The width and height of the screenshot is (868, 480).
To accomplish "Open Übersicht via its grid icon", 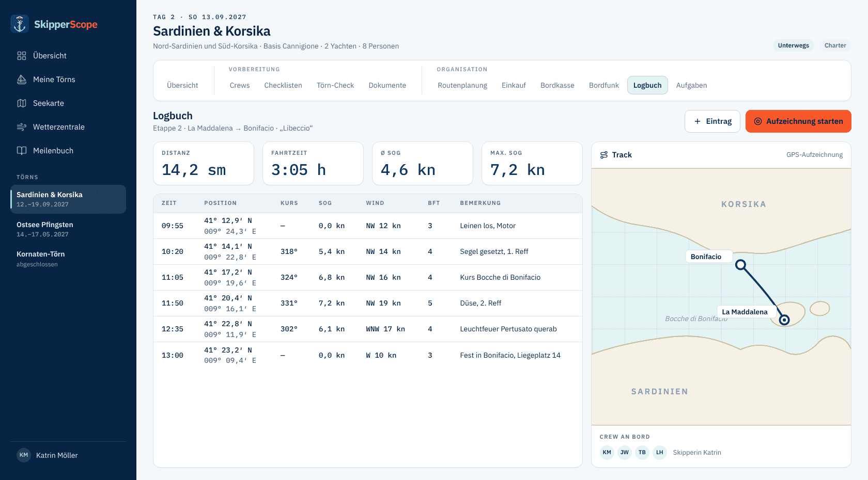I will (22, 56).
